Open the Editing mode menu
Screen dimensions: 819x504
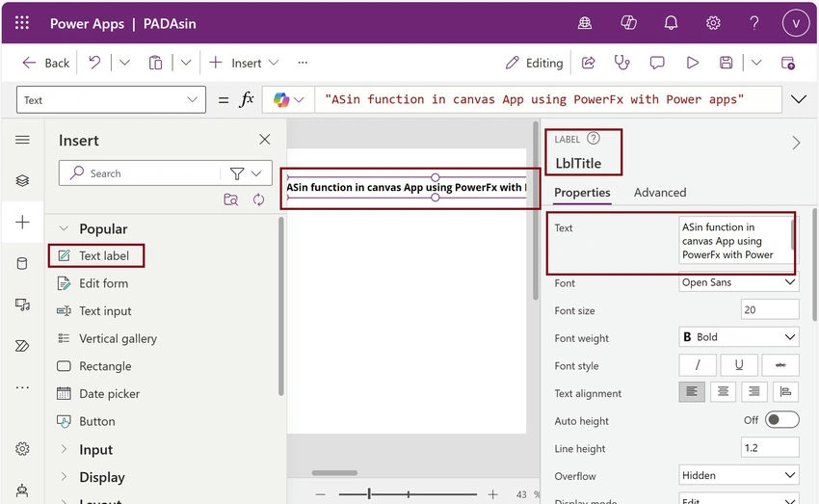[x=534, y=63]
